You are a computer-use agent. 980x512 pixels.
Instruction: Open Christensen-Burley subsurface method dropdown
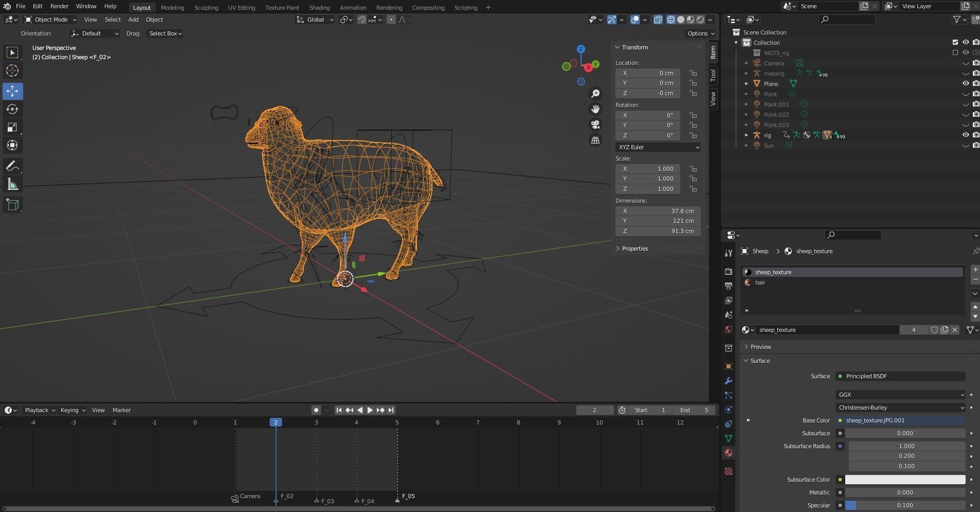tap(900, 408)
